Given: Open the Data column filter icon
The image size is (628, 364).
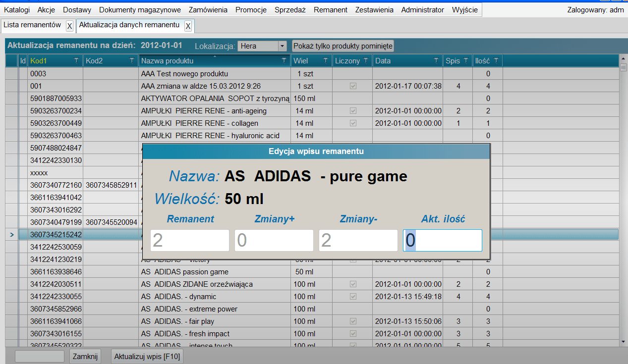Looking at the screenshot, I should 436,60.
